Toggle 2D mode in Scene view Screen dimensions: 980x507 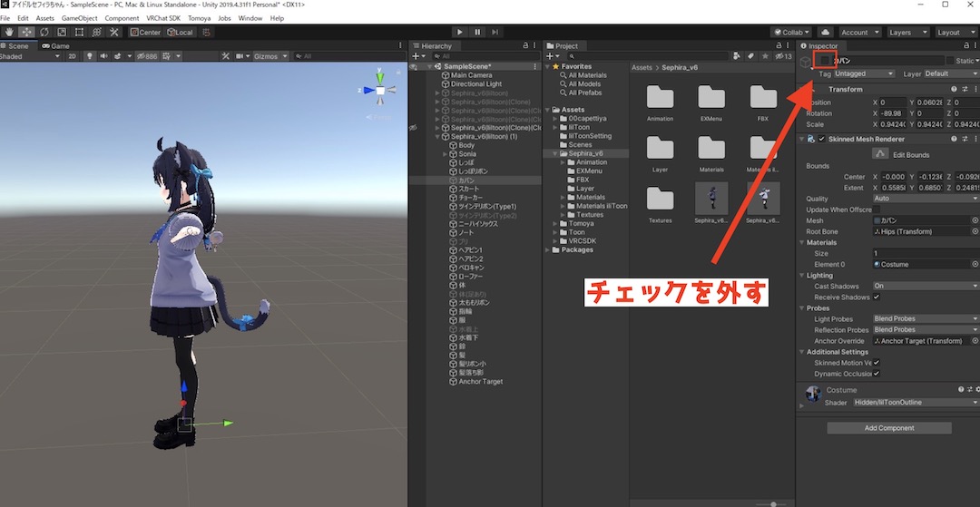point(72,56)
